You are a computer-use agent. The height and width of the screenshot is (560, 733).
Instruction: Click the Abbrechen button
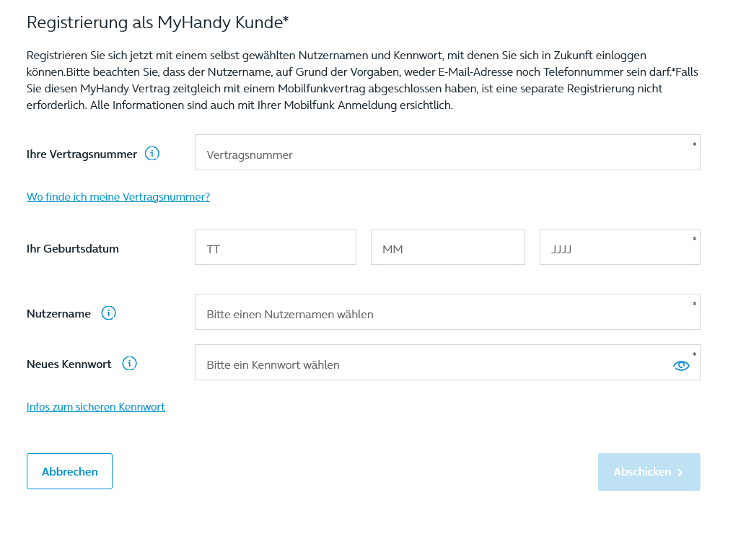click(x=70, y=471)
